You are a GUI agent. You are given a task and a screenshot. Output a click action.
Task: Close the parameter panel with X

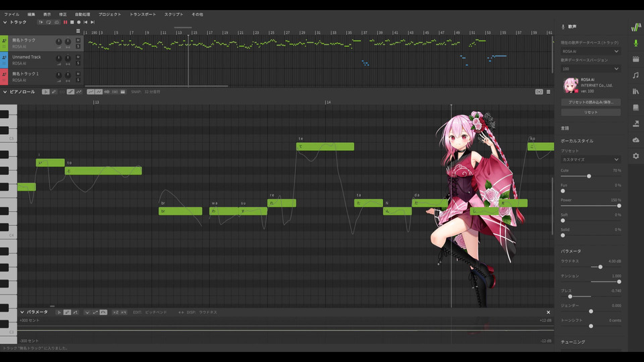point(548,312)
